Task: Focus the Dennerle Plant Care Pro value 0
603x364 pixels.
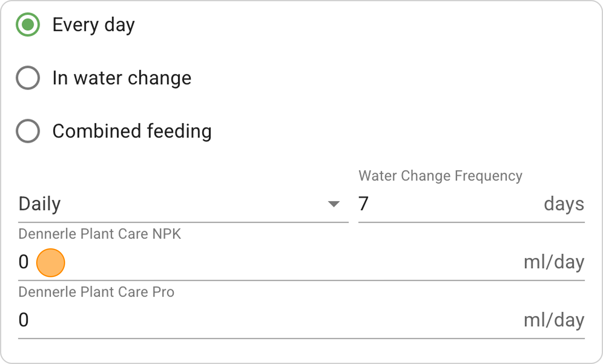Action: click(x=24, y=320)
